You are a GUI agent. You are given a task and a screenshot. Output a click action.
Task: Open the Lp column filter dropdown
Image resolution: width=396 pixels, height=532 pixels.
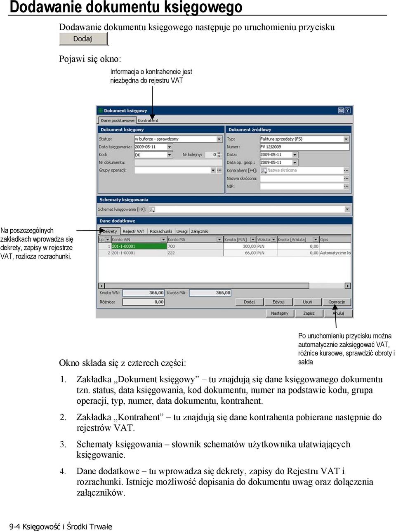108,240
